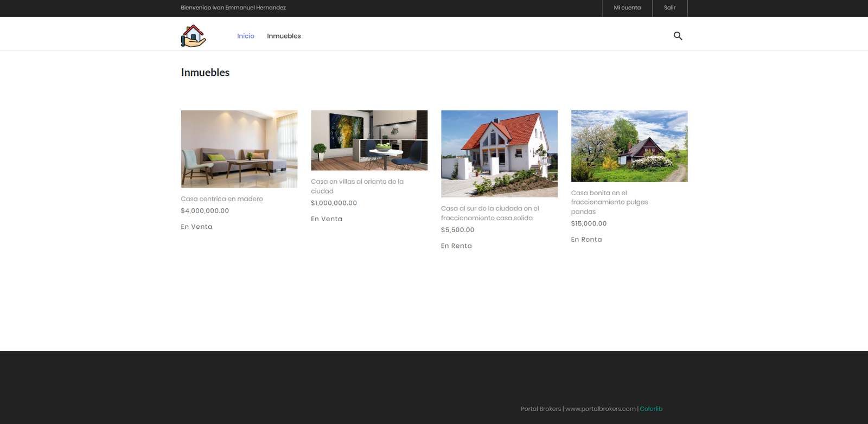This screenshot has width=868, height=424.
Task: Click the www.portalbrokers.com footer text
Action: pos(601,409)
